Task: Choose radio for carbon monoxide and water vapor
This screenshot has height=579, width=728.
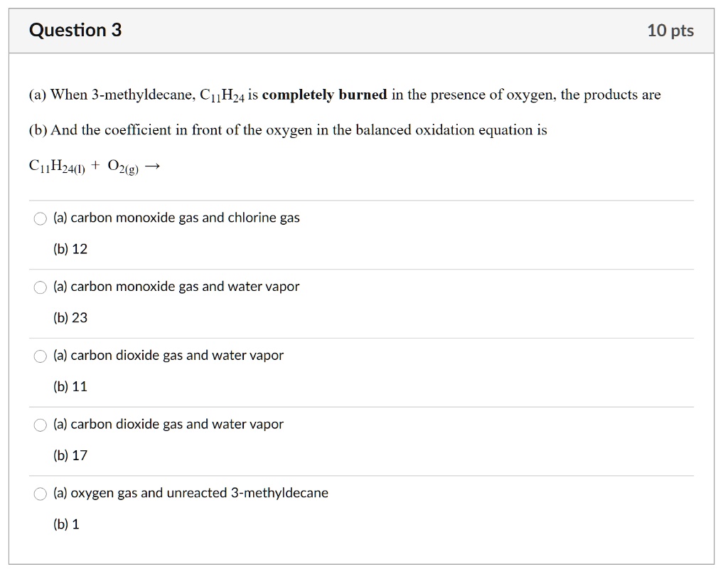Action: [41, 288]
